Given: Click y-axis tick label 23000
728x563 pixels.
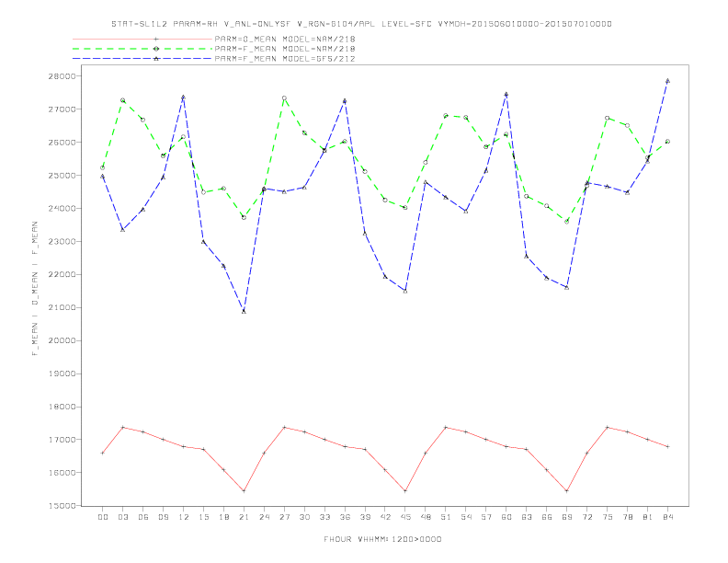Looking at the screenshot, I should point(63,242).
